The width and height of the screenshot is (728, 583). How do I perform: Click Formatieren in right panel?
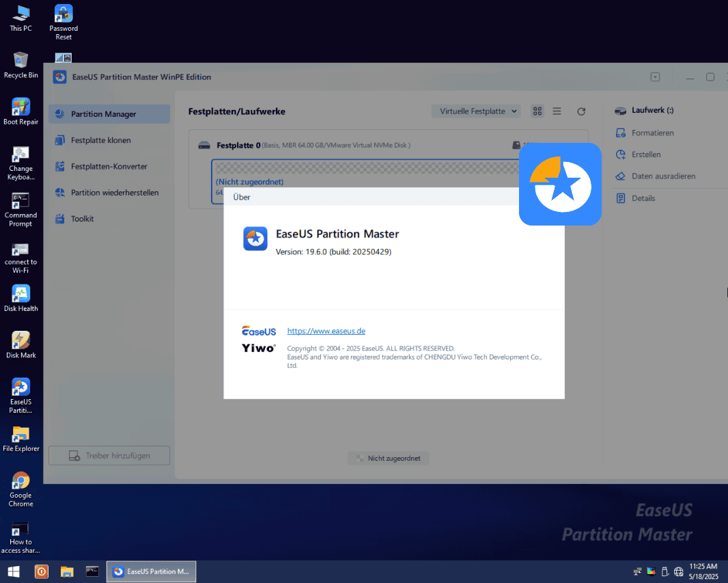coord(645,133)
